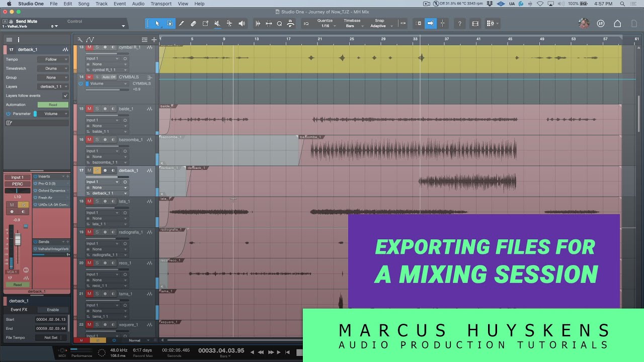This screenshot has height=362, width=644.
Task: Solo the derback_1 track
Action: pyautogui.click(x=97, y=170)
